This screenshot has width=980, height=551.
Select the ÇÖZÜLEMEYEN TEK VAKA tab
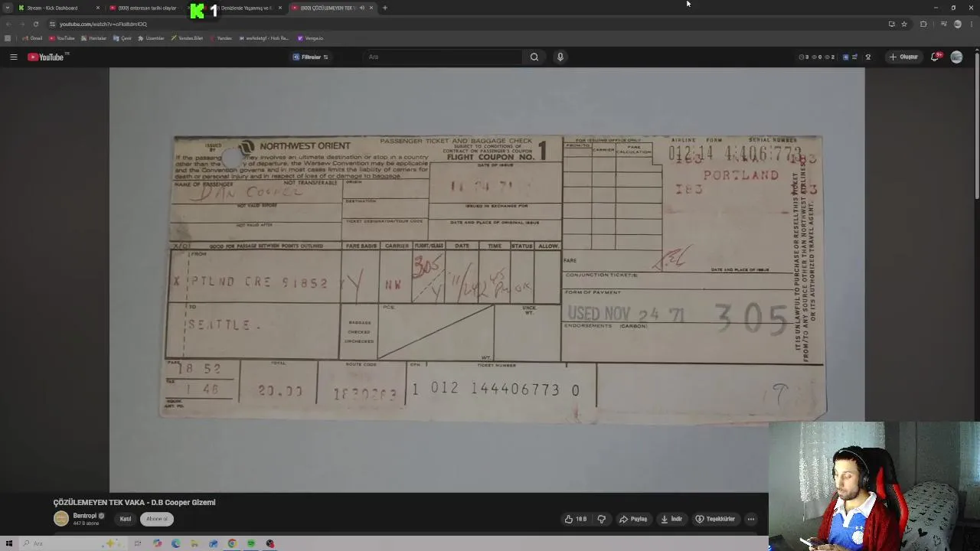327,8
